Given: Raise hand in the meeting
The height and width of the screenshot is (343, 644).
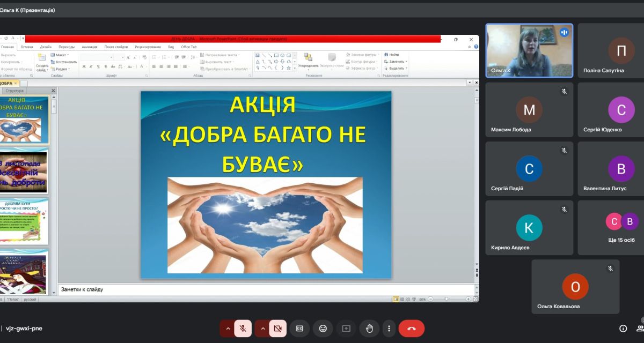Looking at the screenshot, I should 369,329.
